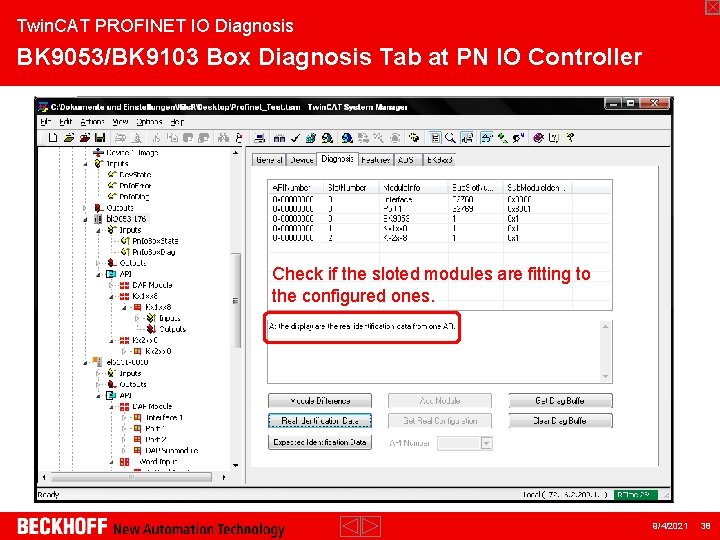
Task: Click the Real Identification Data button
Action: point(320,421)
